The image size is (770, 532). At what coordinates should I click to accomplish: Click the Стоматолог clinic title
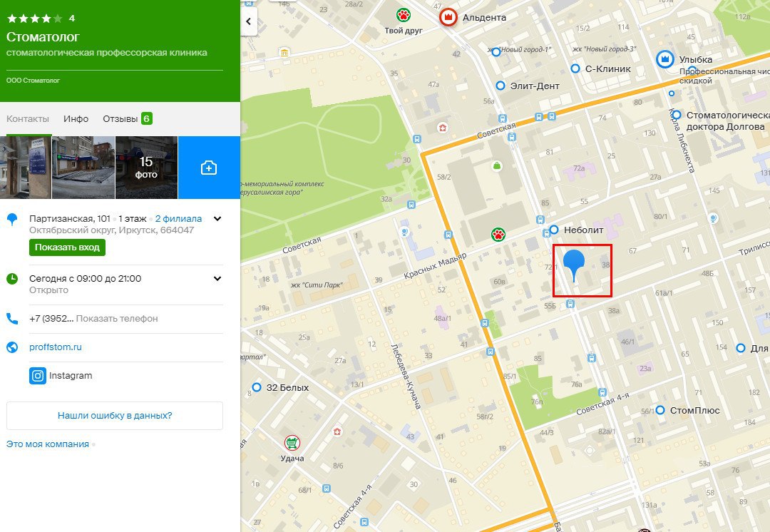[43, 37]
